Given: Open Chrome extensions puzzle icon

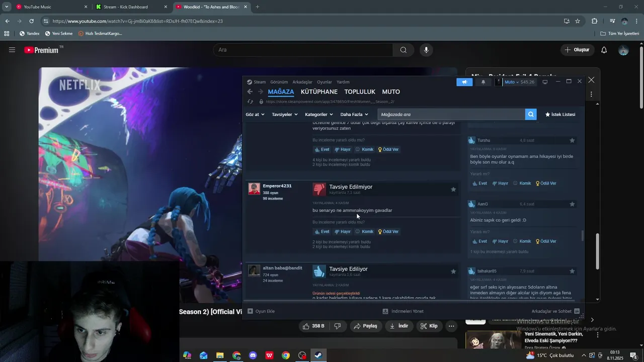Looking at the screenshot, I should [x=595, y=21].
